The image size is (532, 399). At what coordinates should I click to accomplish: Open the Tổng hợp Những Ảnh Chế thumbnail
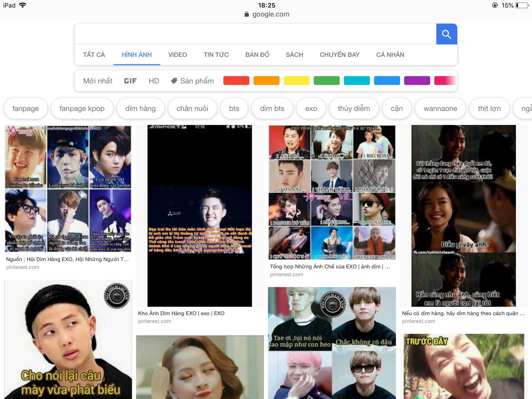(x=332, y=192)
